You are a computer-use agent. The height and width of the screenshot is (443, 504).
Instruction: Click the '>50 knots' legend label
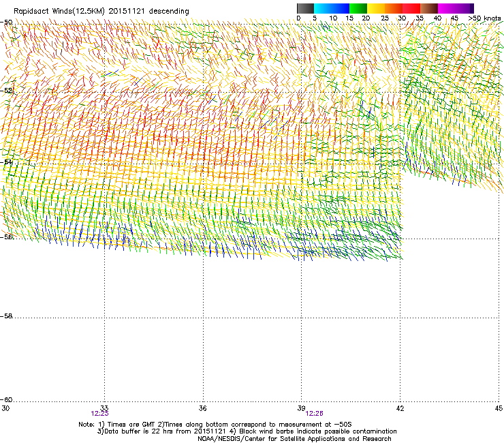pos(484,18)
